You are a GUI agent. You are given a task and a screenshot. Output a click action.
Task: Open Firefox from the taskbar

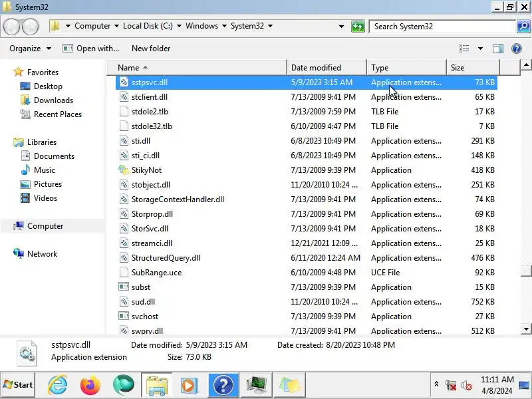[x=90, y=385]
